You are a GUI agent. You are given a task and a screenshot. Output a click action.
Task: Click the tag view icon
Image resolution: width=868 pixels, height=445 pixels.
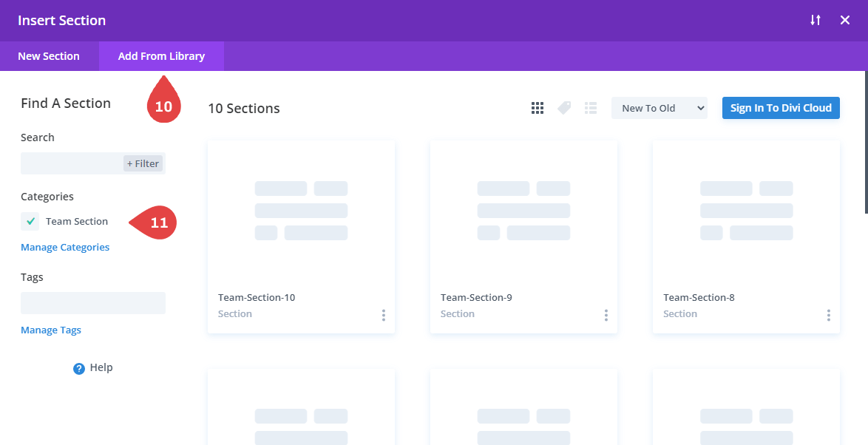pos(564,108)
